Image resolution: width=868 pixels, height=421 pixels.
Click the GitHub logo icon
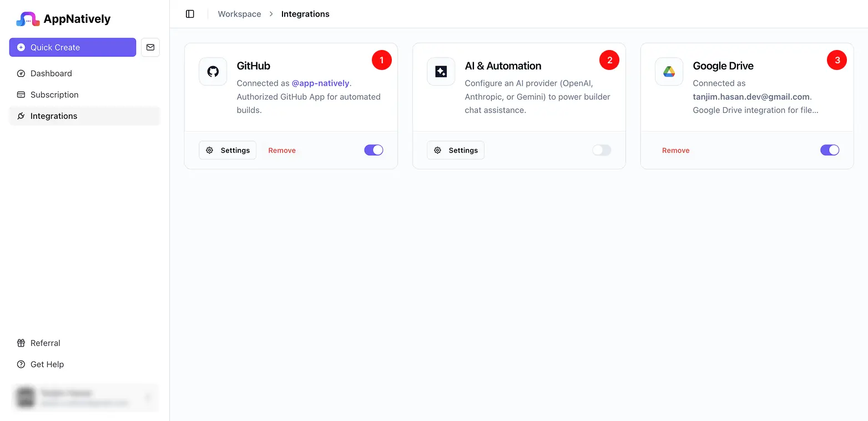[x=213, y=72]
